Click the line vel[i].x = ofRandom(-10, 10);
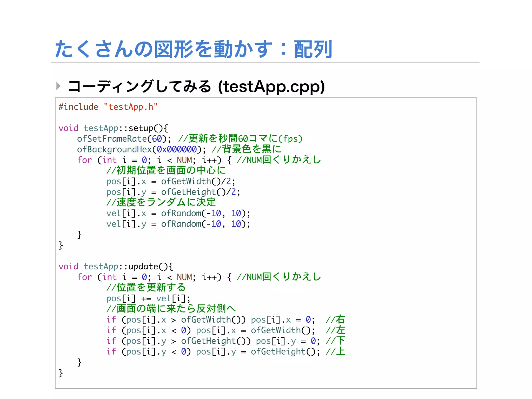This screenshot has height=399, width=532. (x=178, y=213)
